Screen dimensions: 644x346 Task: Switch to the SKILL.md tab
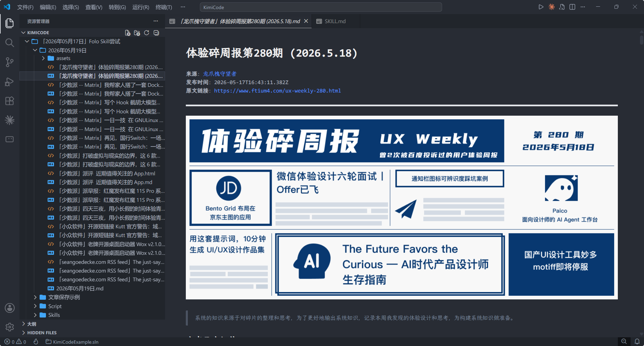(x=335, y=21)
